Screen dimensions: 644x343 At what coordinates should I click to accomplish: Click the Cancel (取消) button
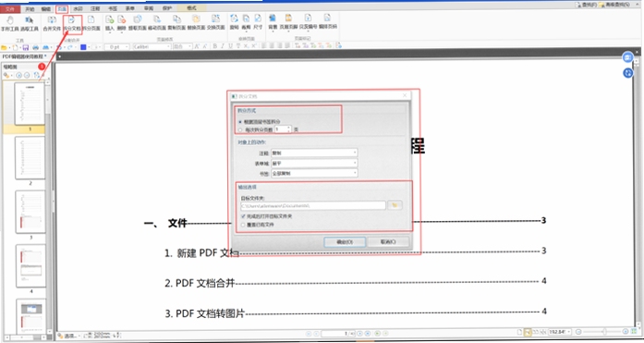tap(388, 242)
